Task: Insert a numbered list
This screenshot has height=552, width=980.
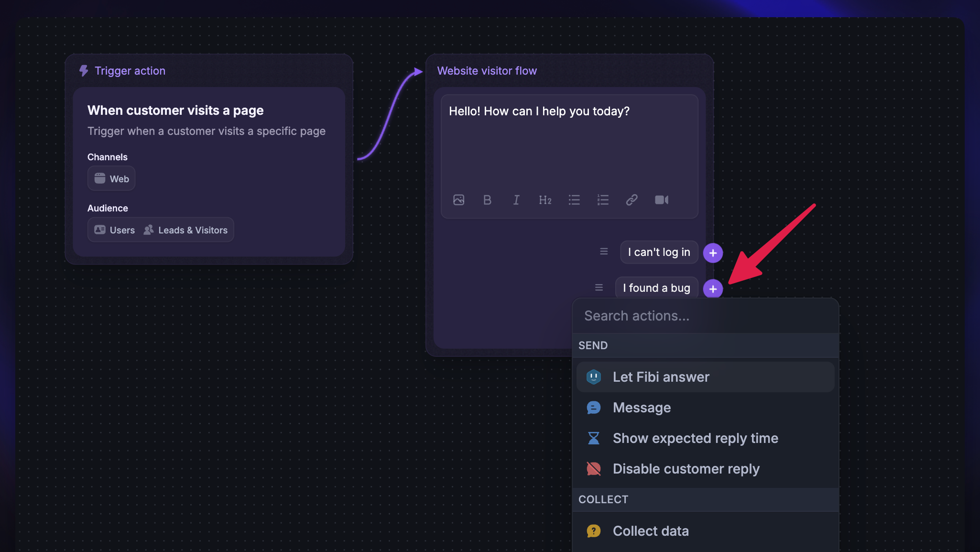Action: pyautogui.click(x=603, y=200)
